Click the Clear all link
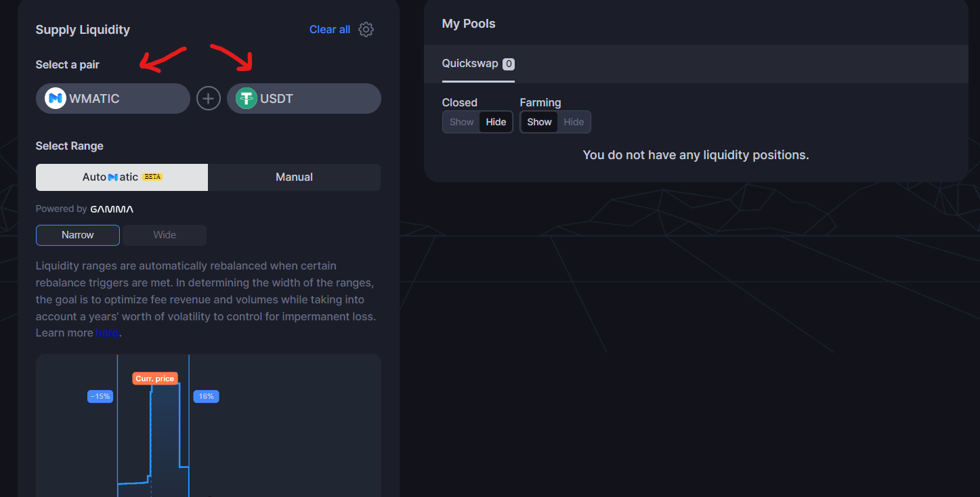The height and width of the screenshot is (497, 980). [x=330, y=30]
